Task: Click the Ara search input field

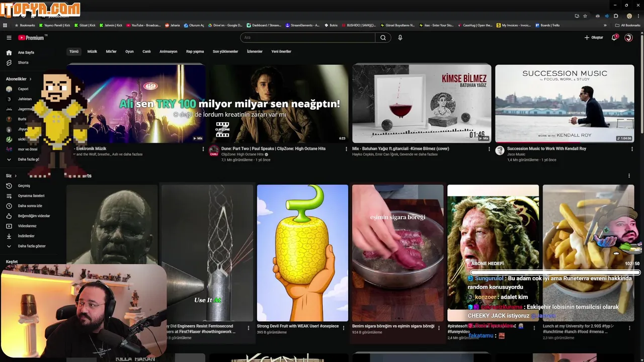Action: click(307, 38)
